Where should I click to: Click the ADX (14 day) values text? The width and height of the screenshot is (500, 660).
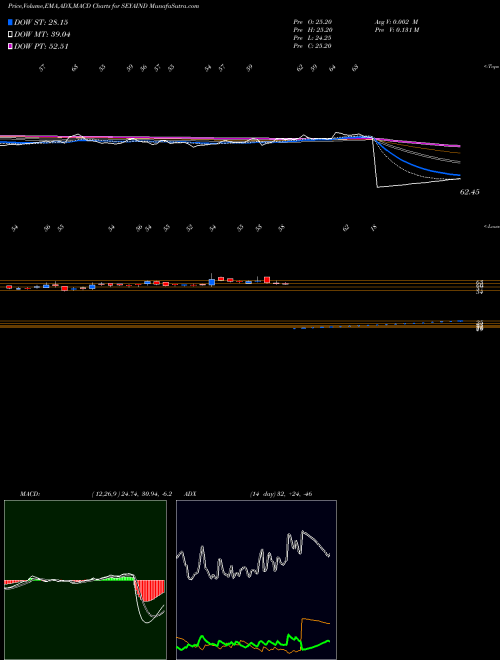click(281, 494)
